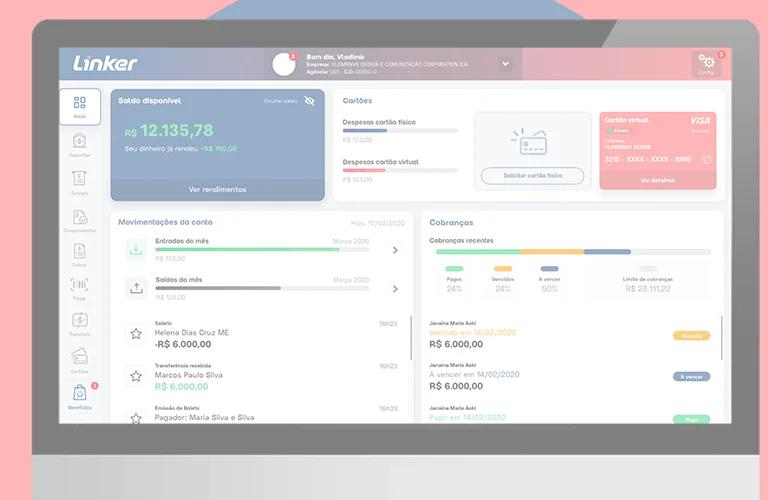Open the Cobrar sidebar icon
This screenshot has height=500, width=768.
point(80,252)
